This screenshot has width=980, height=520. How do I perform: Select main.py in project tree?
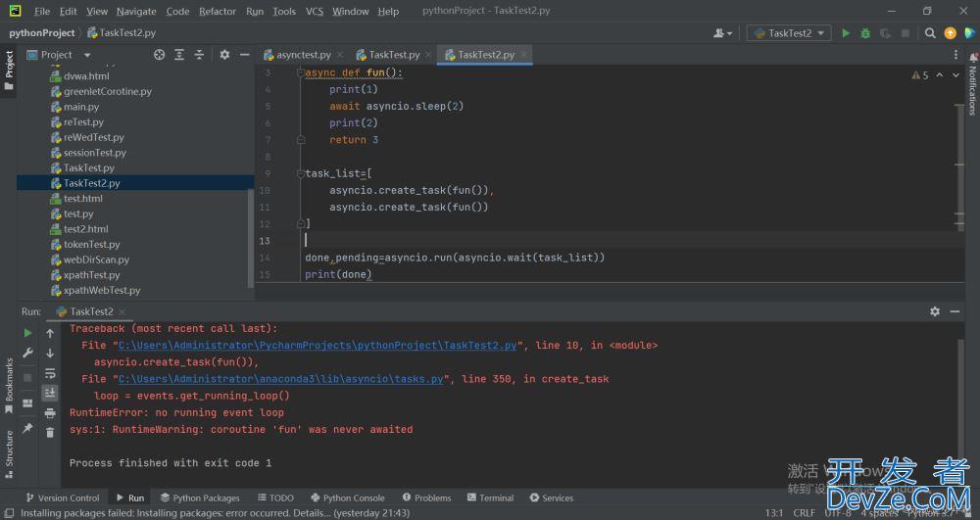click(x=81, y=107)
